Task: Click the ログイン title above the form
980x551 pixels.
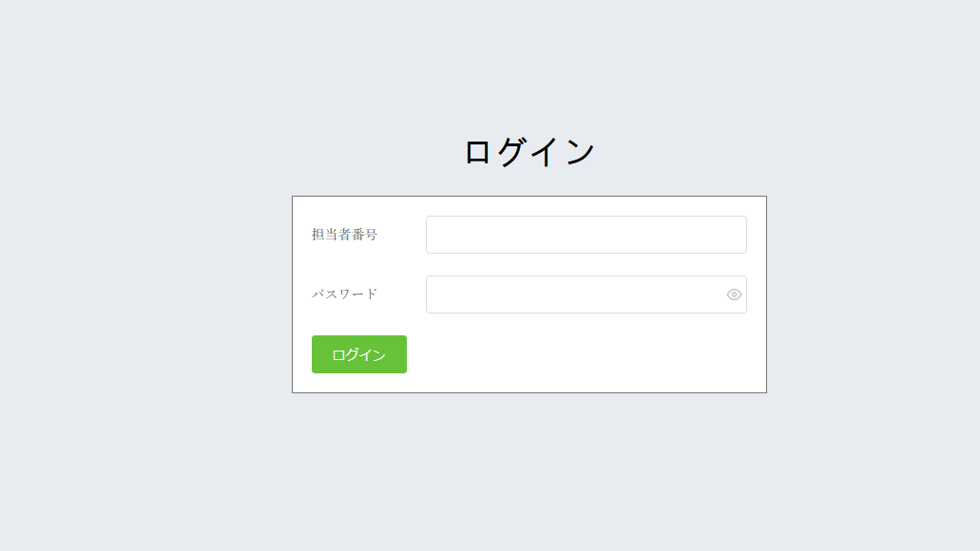Action: [x=528, y=152]
